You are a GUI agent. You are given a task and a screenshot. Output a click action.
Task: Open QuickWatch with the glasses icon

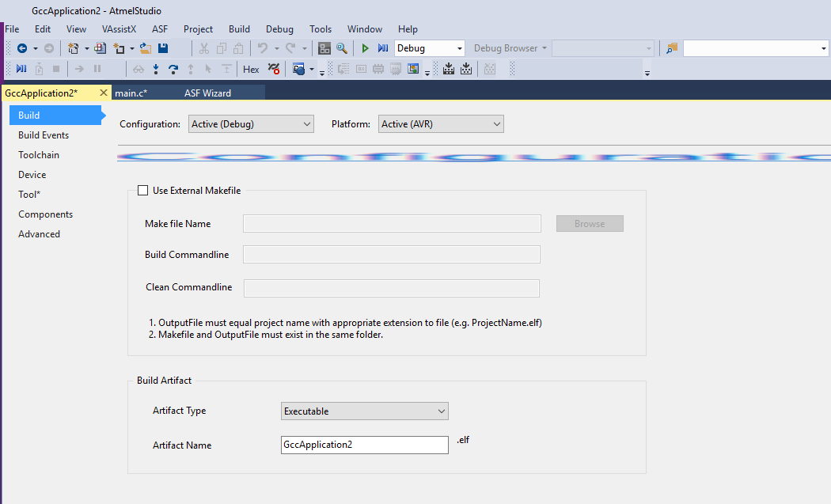138,69
